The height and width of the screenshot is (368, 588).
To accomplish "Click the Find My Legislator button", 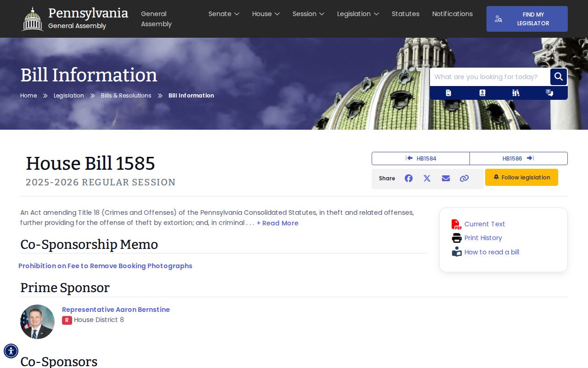I will 527,19.
